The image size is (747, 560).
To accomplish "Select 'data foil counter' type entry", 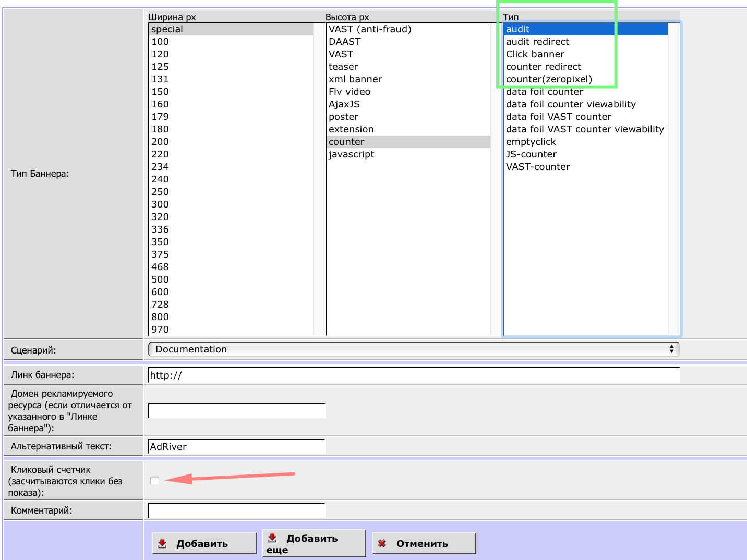I will pos(586,92).
